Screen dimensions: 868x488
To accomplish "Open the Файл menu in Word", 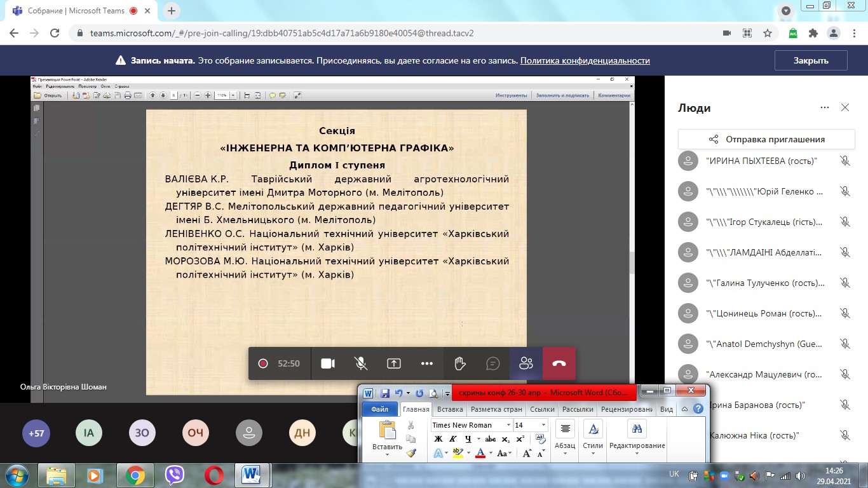I will 379,410.
